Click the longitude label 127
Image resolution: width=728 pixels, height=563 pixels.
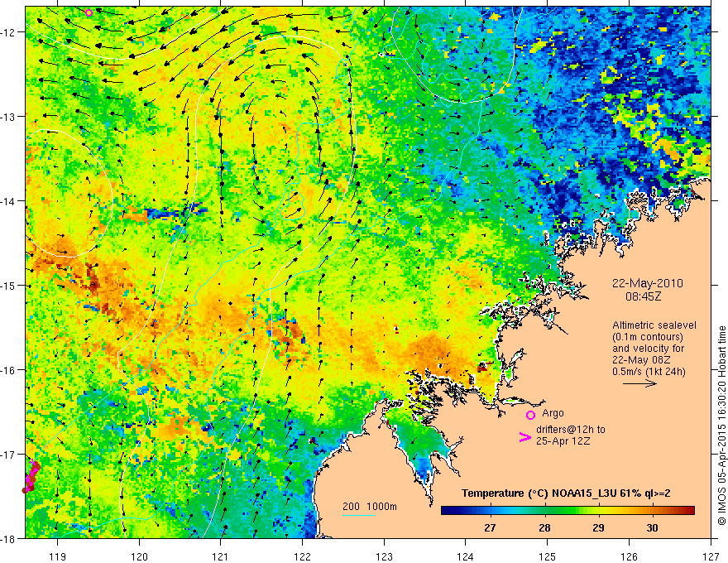coord(711,556)
